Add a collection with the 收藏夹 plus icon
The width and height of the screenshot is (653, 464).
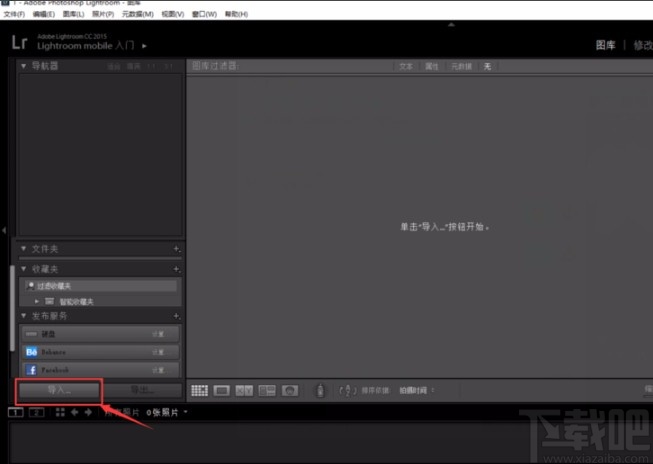coord(177,269)
